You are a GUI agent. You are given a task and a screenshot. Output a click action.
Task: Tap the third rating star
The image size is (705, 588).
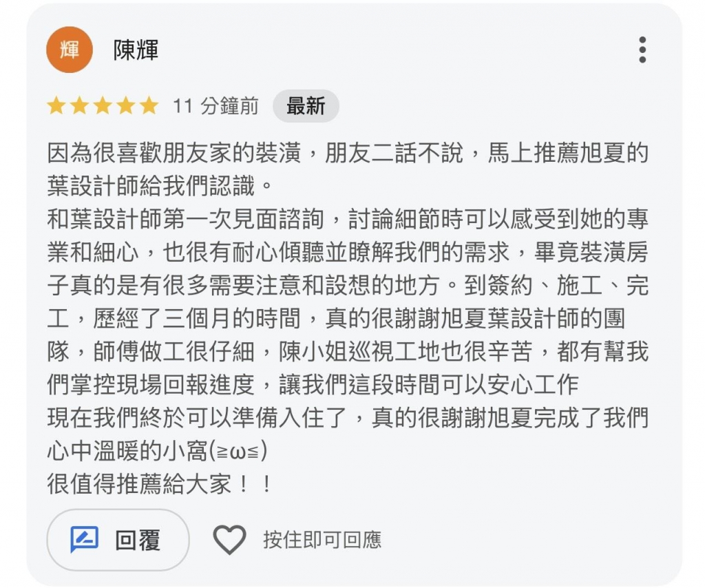click(103, 106)
